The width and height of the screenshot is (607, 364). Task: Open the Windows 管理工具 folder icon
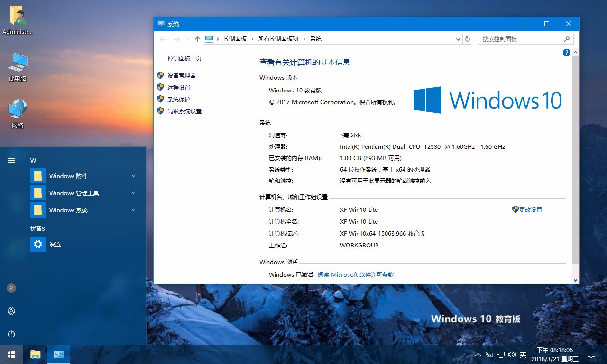(x=38, y=193)
